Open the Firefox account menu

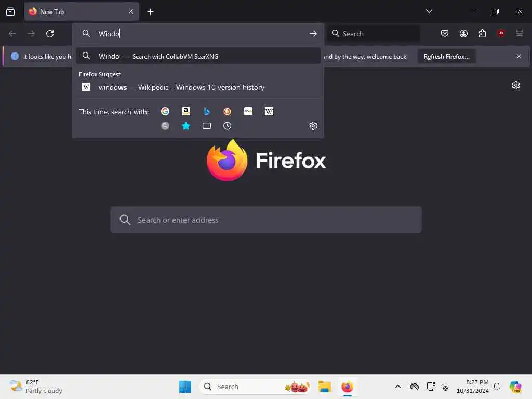pos(463,33)
